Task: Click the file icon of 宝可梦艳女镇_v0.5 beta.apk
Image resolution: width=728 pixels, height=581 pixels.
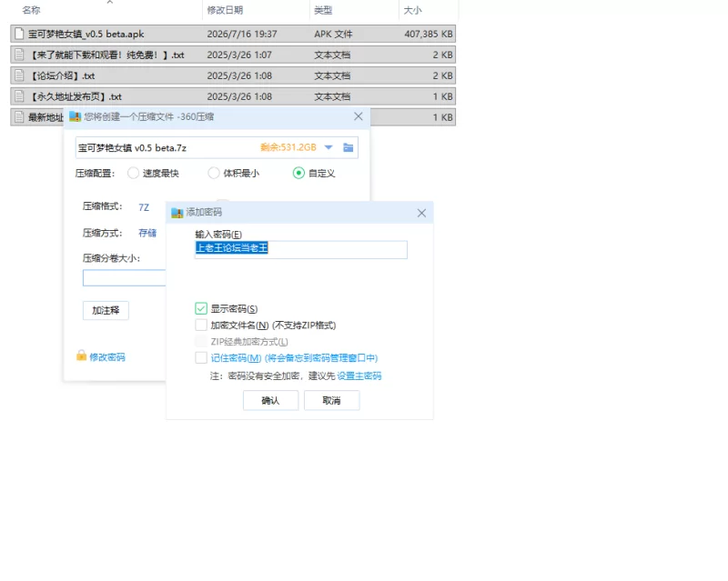Action: [x=19, y=34]
